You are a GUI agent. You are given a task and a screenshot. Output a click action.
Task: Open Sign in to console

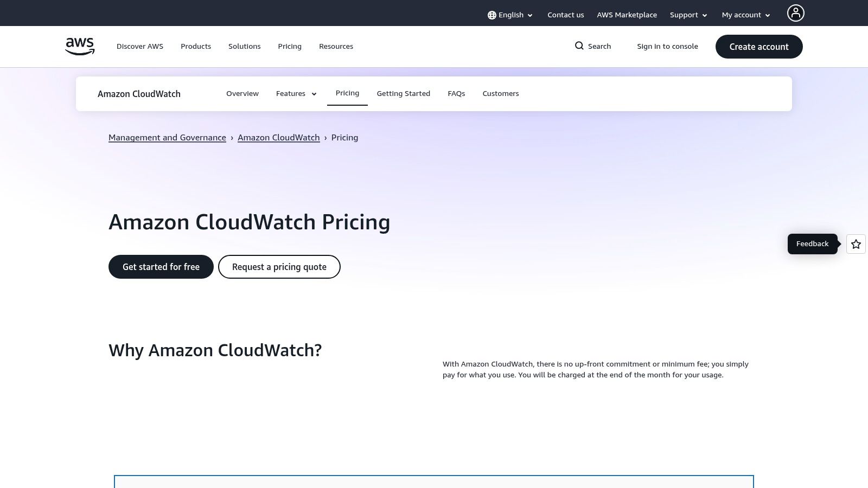667,46
